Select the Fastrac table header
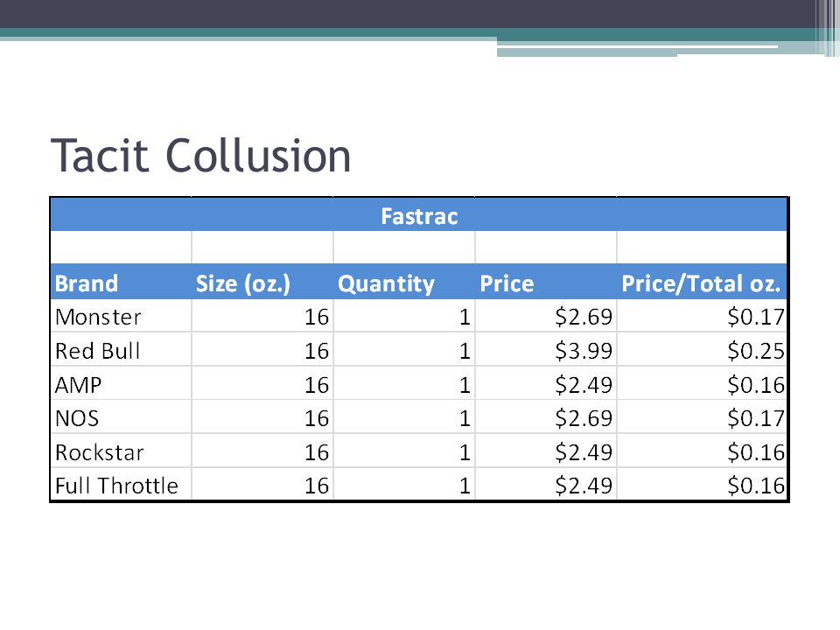Image resolution: width=840 pixels, height=630 pixels. [x=419, y=215]
